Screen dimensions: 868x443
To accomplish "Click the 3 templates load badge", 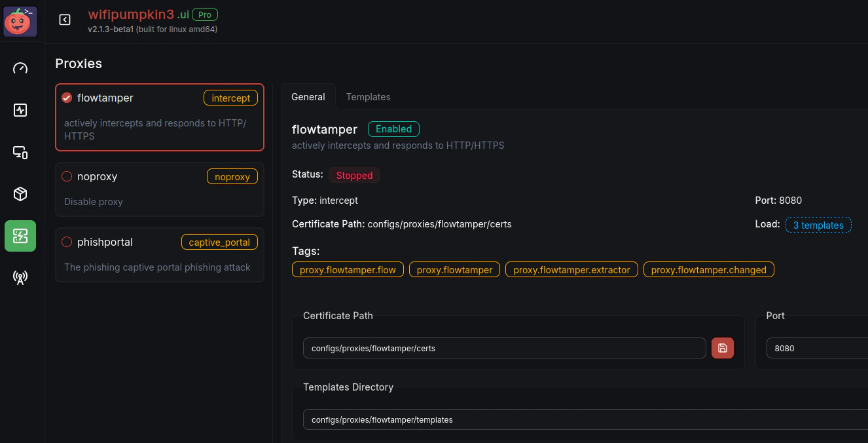I will (x=818, y=225).
